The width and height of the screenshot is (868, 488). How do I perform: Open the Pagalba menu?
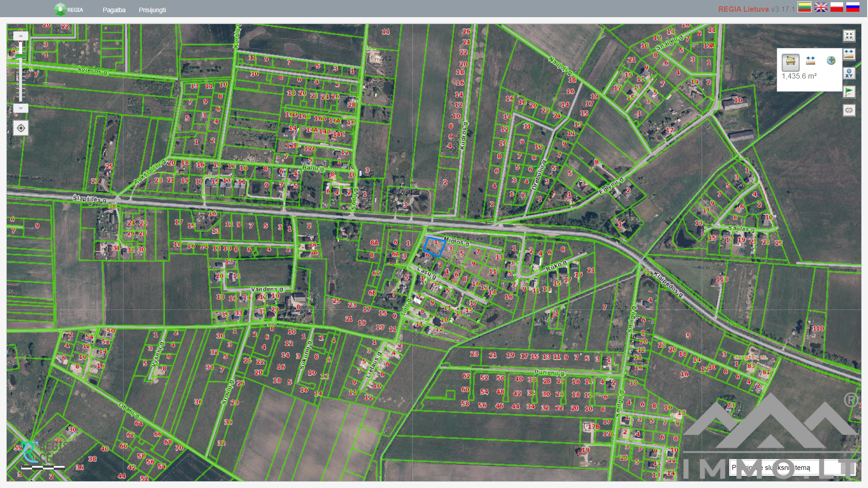click(x=114, y=10)
